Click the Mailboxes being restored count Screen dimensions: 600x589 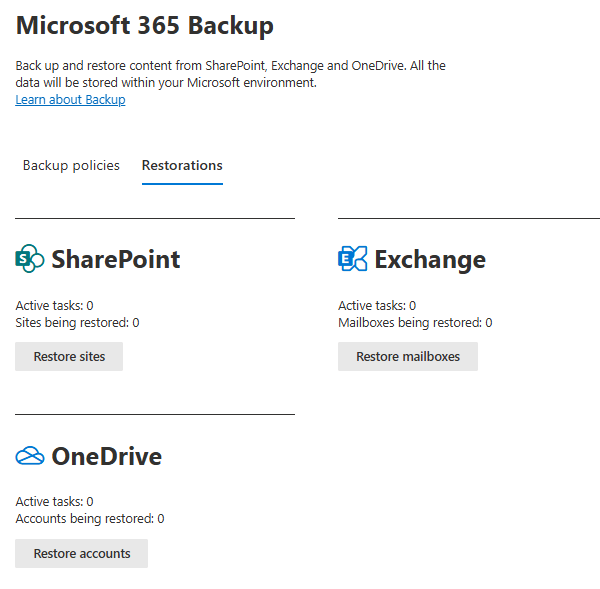tap(414, 323)
